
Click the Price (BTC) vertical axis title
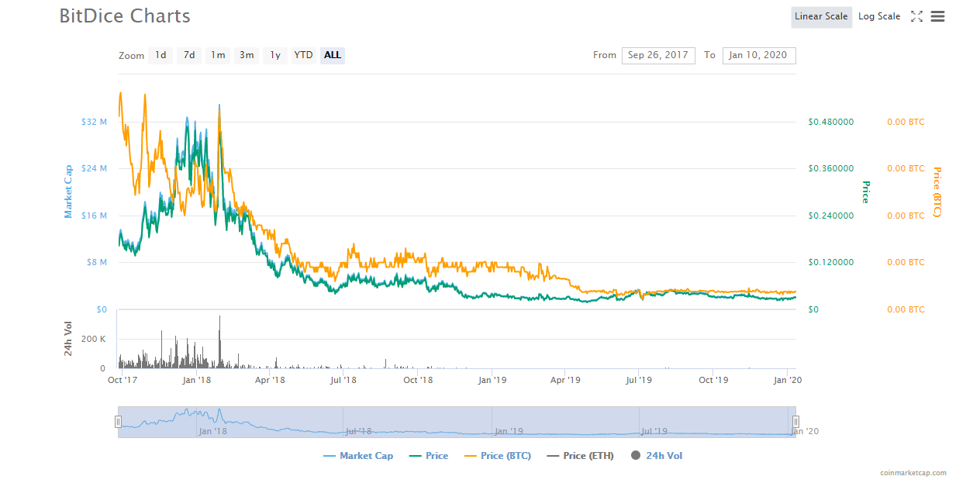pos(937,192)
